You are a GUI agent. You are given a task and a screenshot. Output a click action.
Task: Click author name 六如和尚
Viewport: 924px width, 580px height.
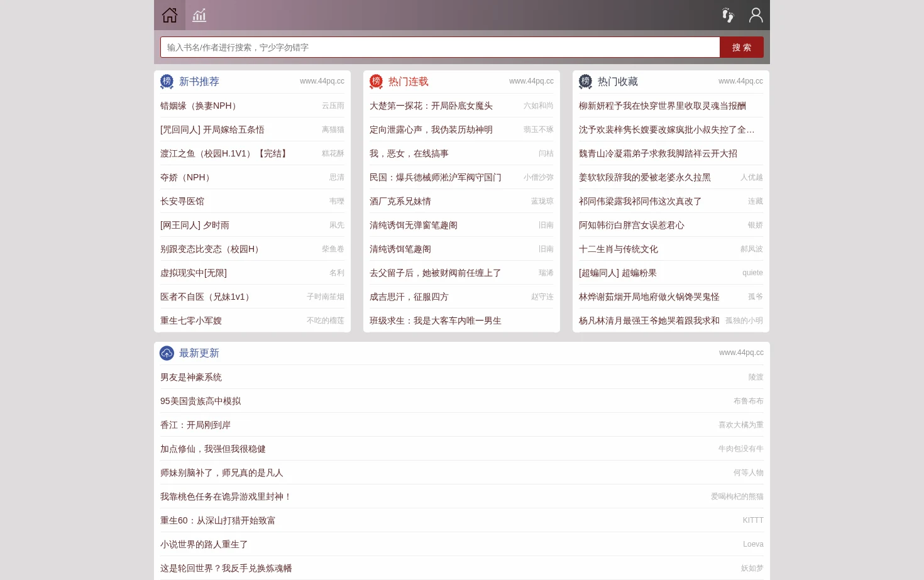(x=539, y=106)
